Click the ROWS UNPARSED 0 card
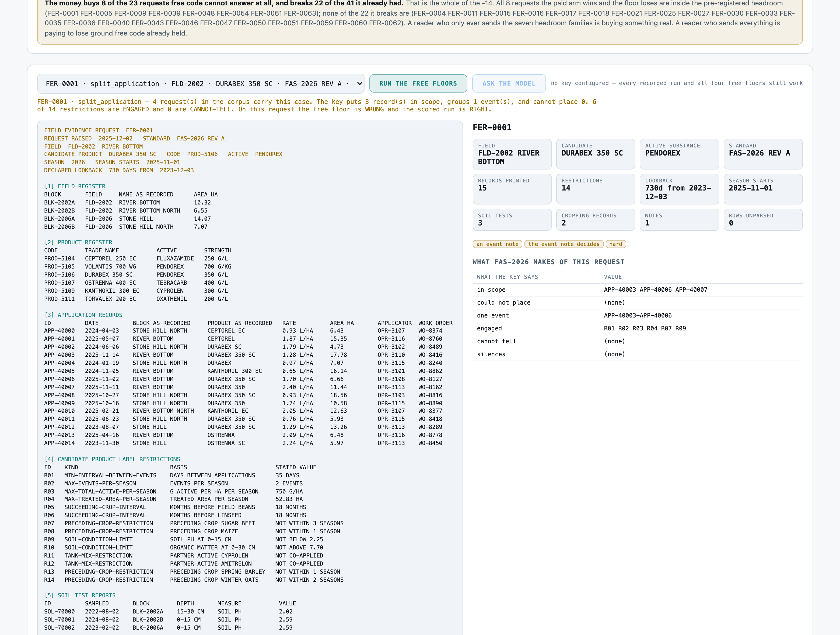This screenshot has height=635, width=840. click(763, 220)
